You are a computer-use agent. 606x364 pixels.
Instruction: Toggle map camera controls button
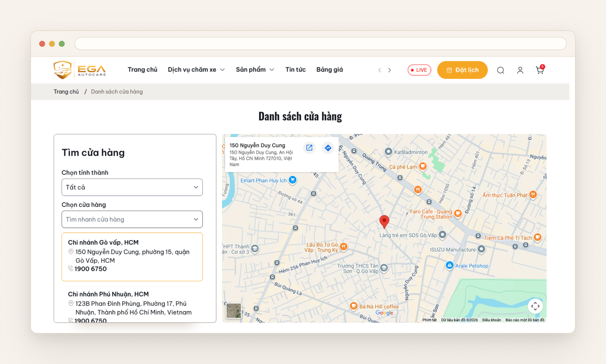(535, 306)
